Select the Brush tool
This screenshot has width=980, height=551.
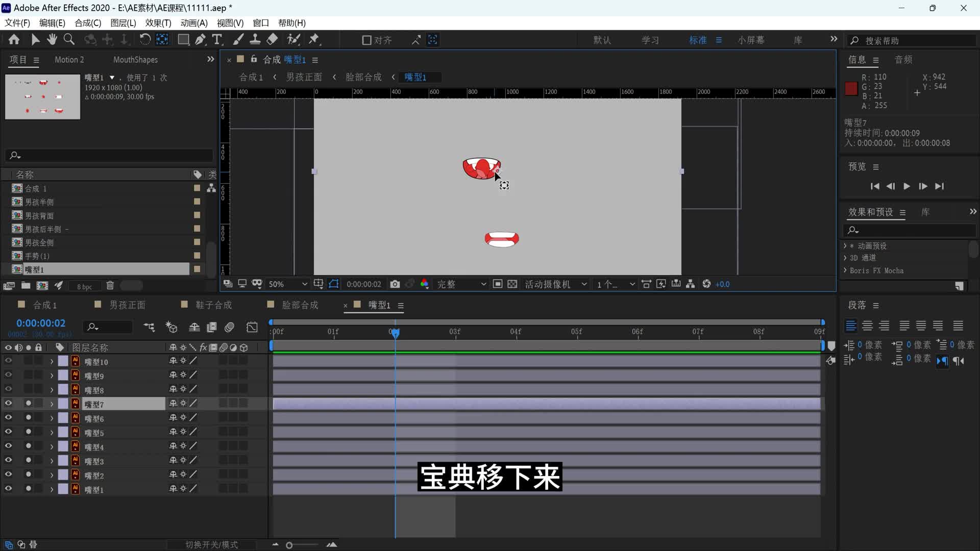click(x=238, y=39)
